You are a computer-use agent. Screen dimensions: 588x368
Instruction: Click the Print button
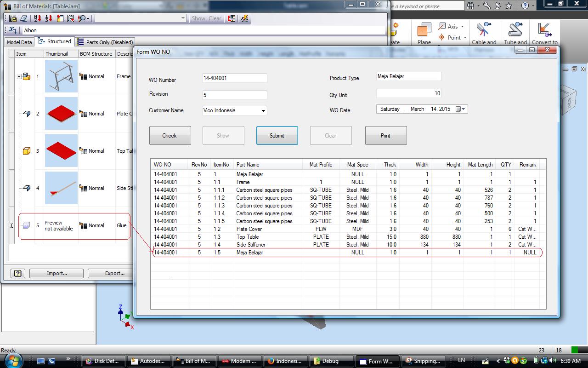pyautogui.click(x=386, y=136)
